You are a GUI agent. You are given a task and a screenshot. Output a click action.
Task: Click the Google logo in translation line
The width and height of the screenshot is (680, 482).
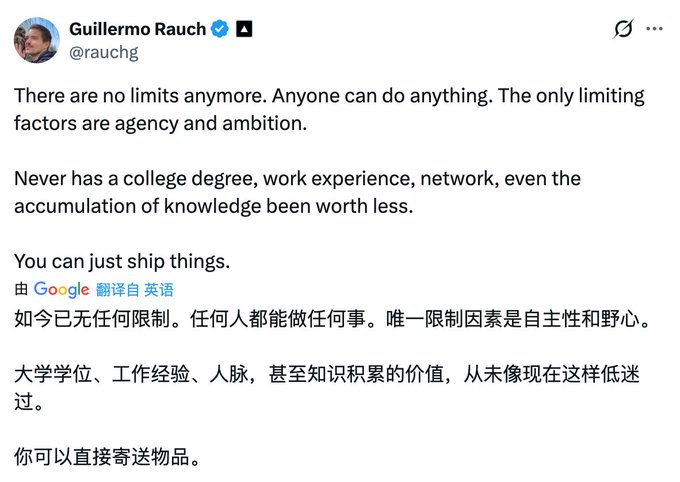pyautogui.click(x=62, y=289)
